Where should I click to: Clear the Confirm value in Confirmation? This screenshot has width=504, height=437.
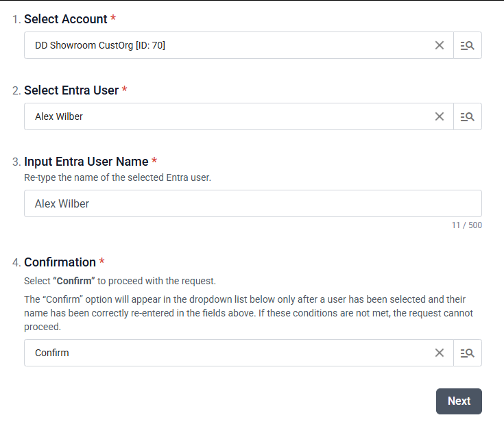click(440, 353)
